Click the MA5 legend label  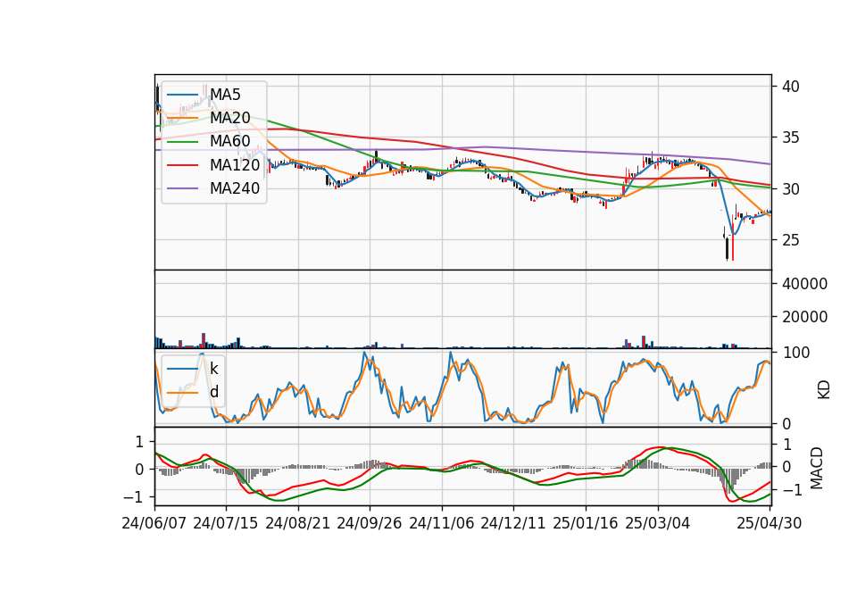pos(225,95)
